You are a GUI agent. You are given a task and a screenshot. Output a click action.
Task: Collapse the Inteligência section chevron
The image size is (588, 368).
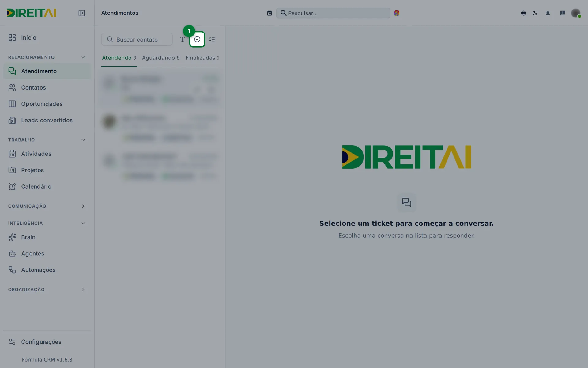(x=83, y=223)
